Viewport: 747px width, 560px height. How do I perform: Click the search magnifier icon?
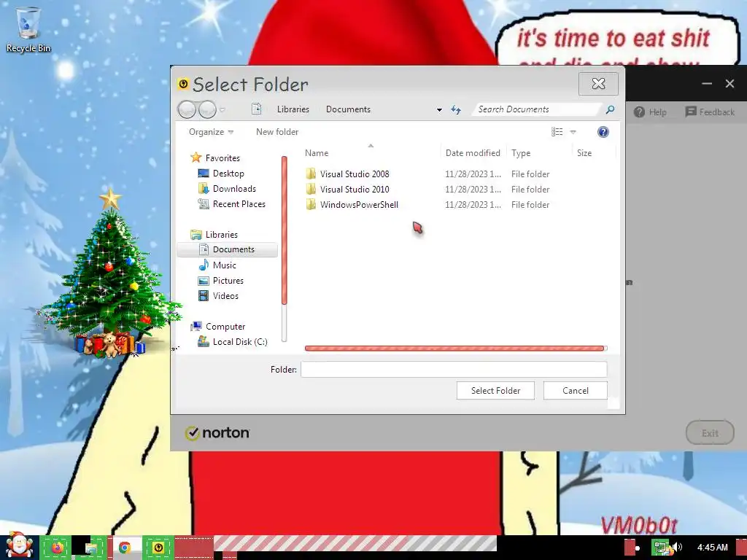pyautogui.click(x=610, y=109)
